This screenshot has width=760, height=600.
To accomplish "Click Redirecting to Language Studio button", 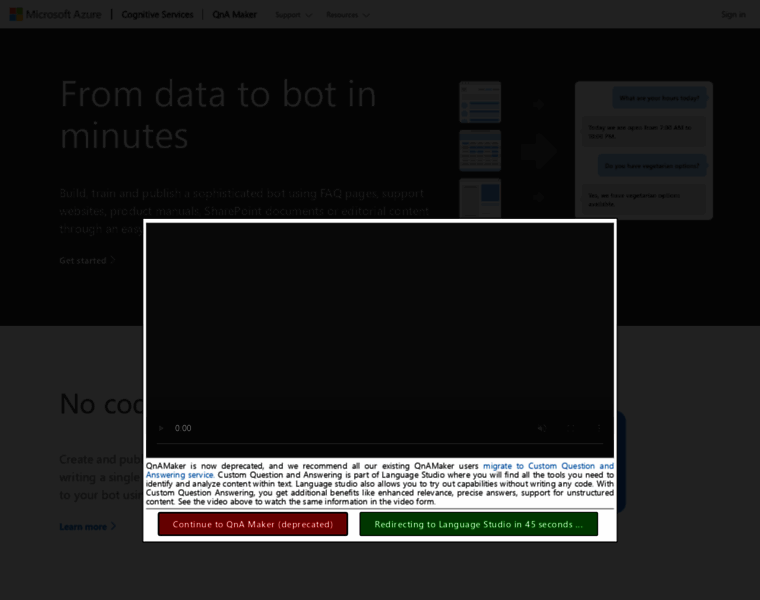I will tap(478, 524).
